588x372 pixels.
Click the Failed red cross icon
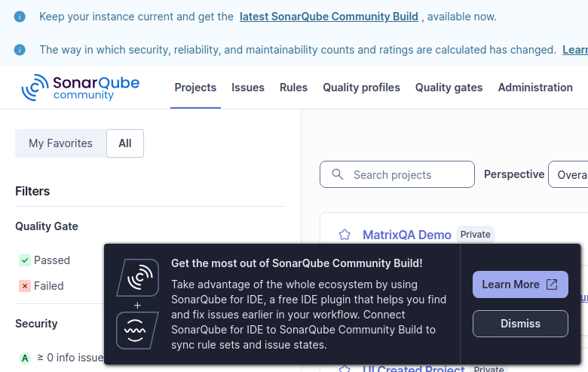point(25,286)
